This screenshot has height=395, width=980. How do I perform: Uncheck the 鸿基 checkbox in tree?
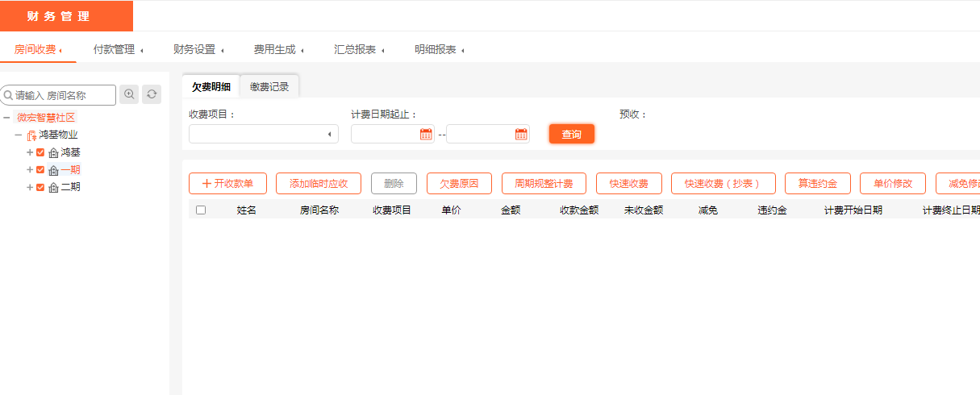point(40,152)
